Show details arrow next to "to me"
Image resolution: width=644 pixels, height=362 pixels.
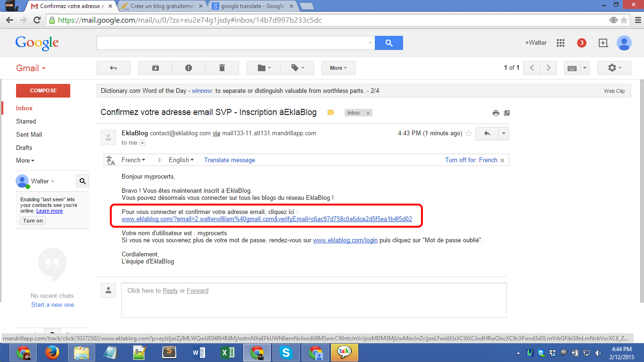point(142,143)
